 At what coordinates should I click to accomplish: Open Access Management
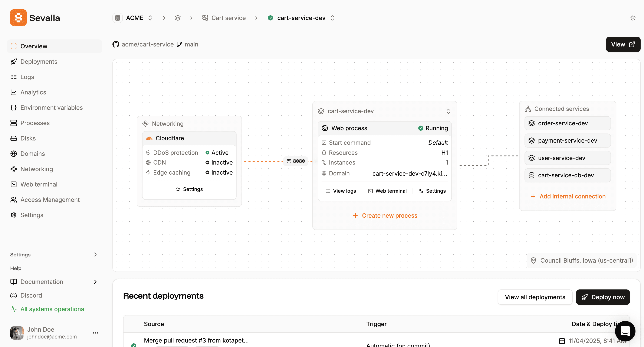[50, 200]
